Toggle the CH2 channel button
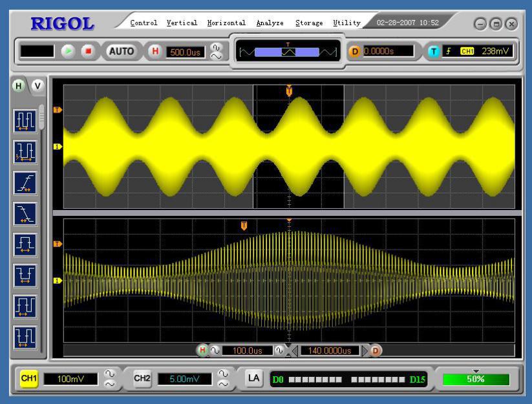The height and width of the screenshot is (404, 532). 142,379
